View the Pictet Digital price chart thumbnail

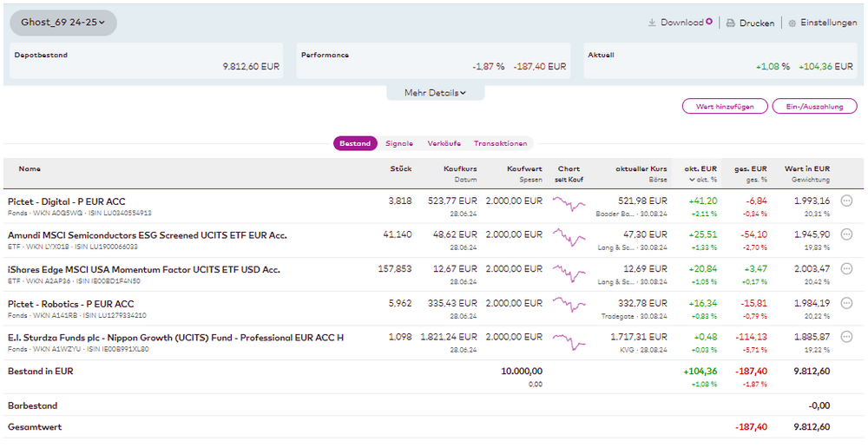[569, 205]
